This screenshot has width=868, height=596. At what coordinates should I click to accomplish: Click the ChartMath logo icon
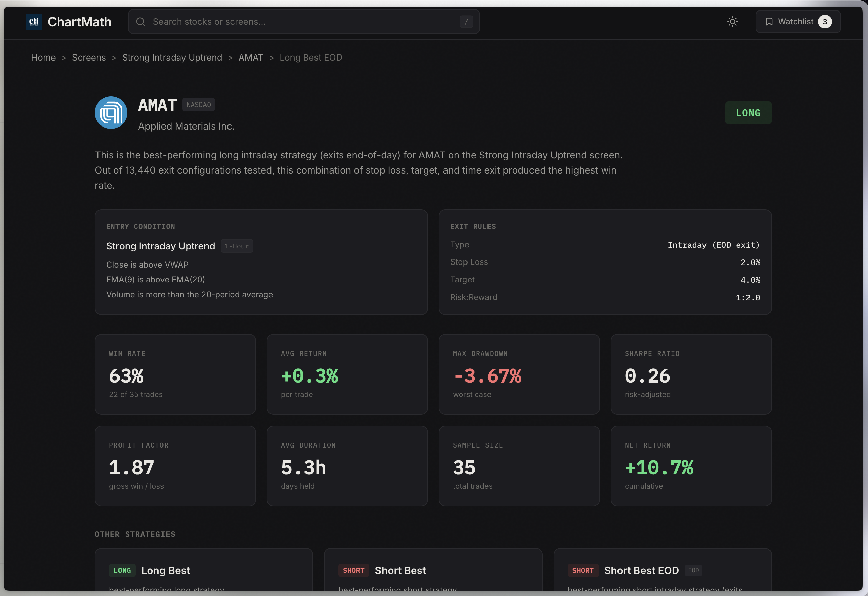[34, 21]
